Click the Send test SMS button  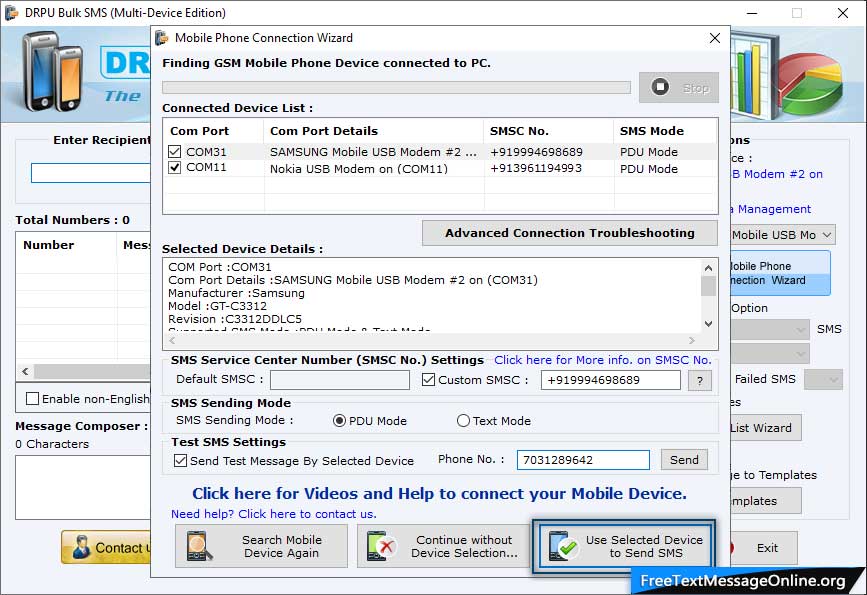[x=685, y=460]
